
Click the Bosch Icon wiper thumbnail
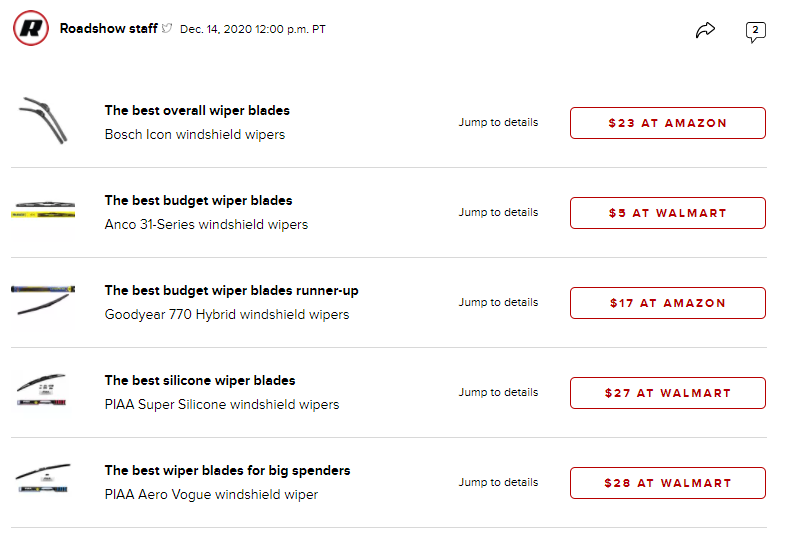click(43, 121)
